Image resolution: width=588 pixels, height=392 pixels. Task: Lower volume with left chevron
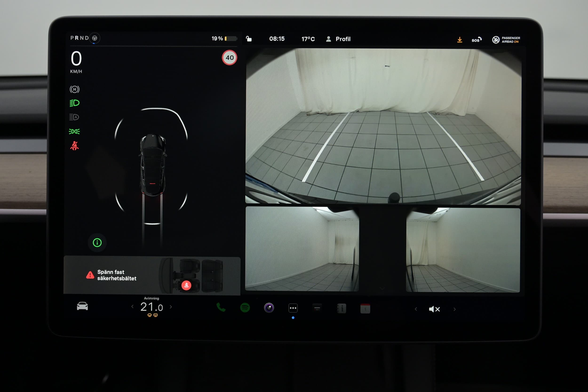tap(416, 309)
